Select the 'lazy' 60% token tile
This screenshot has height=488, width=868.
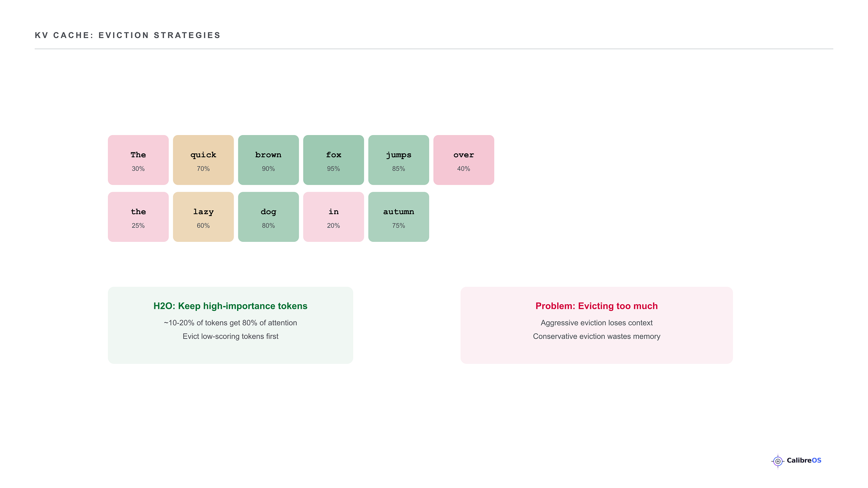click(203, 217)
